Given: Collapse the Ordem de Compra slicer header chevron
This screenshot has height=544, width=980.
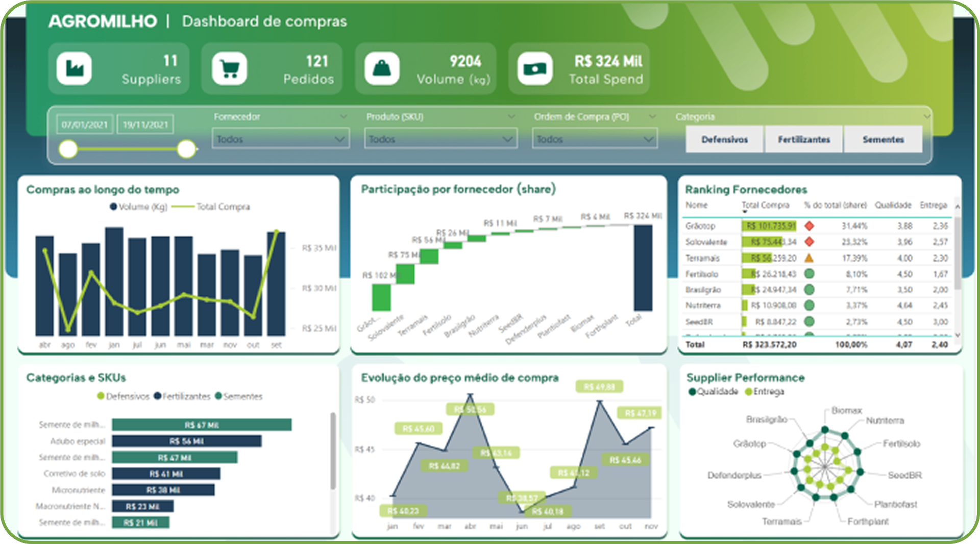Looking at the screenshot, I should [x=652, y=117].
